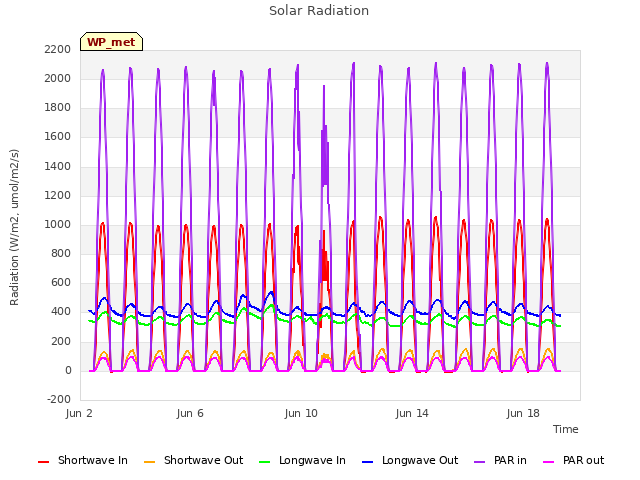The height and width of the screenshot is (480, 640).
Task: Click the Jun 14 x-axis tick label
Action: point(412,413)
